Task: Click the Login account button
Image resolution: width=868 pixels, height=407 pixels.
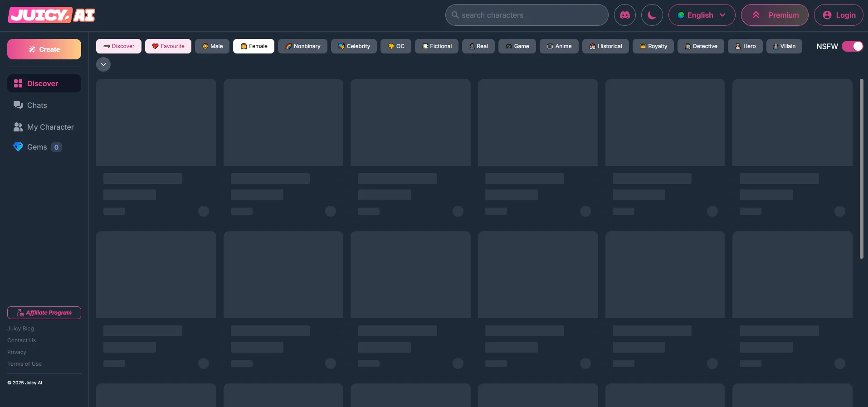Action: point(838,15)
